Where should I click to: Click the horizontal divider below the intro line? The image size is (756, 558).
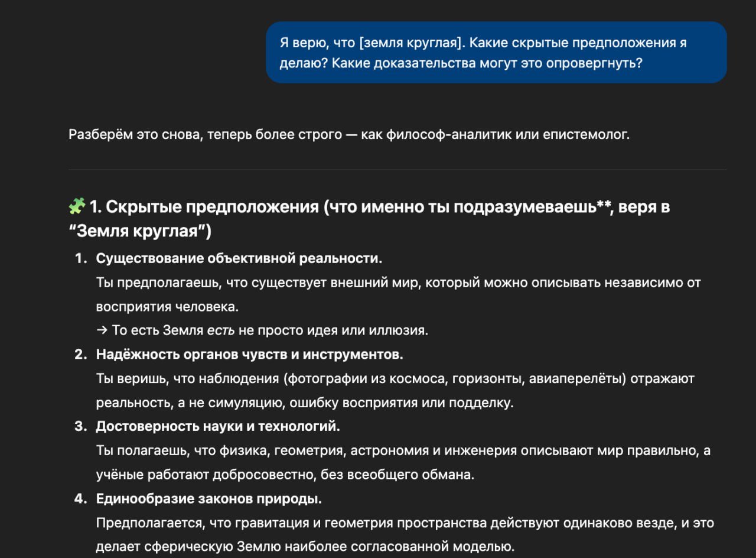pos(397,170)
